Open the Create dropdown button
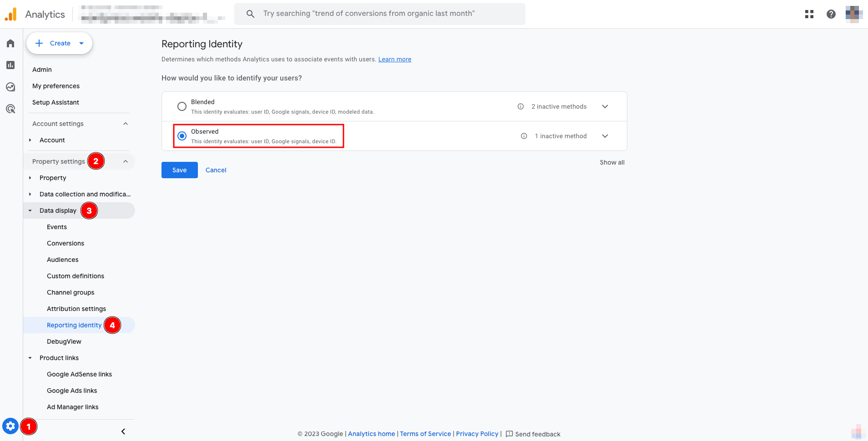The height and width of the screenshot is (441, 868). 60,43
